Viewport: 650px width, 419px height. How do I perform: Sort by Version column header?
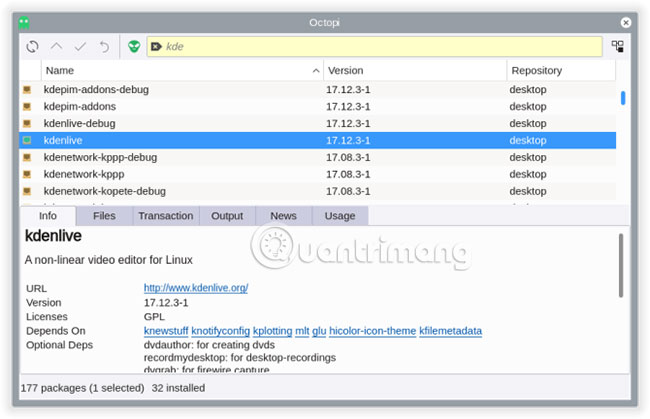[x=415, y=70]
